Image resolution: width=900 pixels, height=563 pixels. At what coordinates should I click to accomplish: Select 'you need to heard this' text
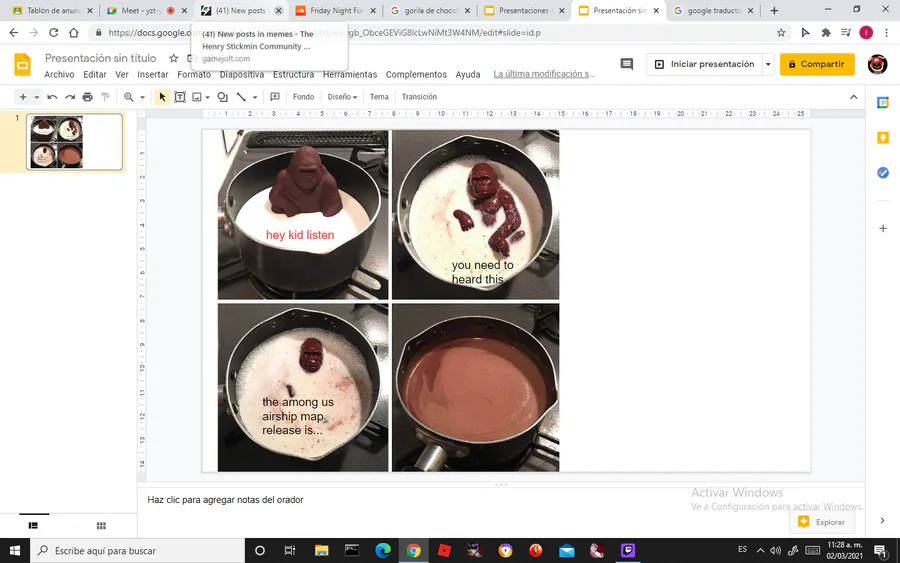482,272
